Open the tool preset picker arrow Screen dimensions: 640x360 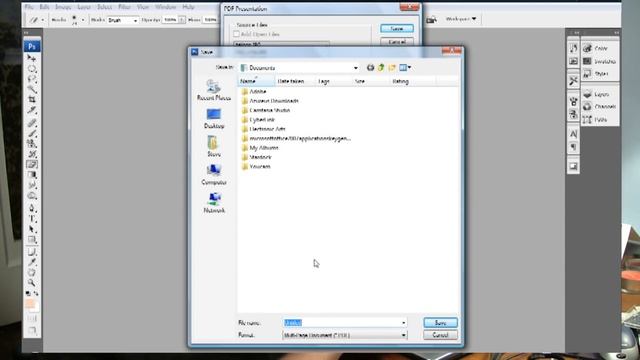(42, 20)
